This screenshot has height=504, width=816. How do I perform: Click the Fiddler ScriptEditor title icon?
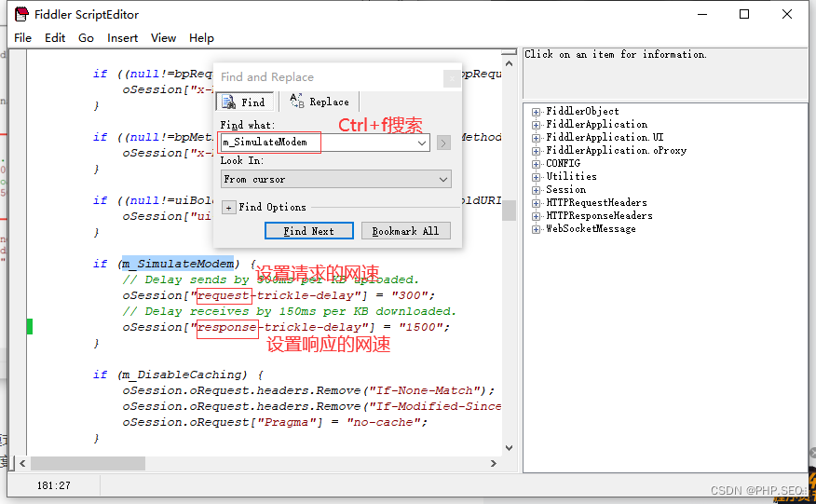coord(21,14)
